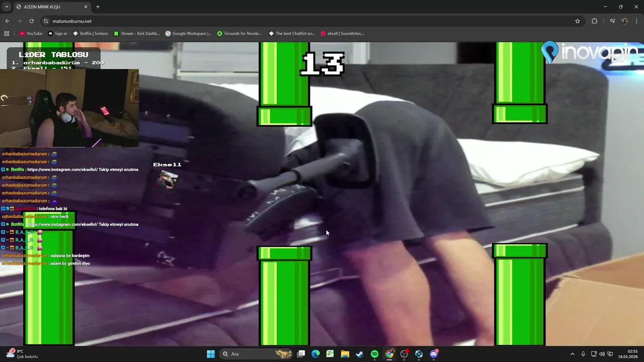Switch to Chrome on the taskbar
Viewport: 644px width, 362px height.
click(x=389, y=354)
